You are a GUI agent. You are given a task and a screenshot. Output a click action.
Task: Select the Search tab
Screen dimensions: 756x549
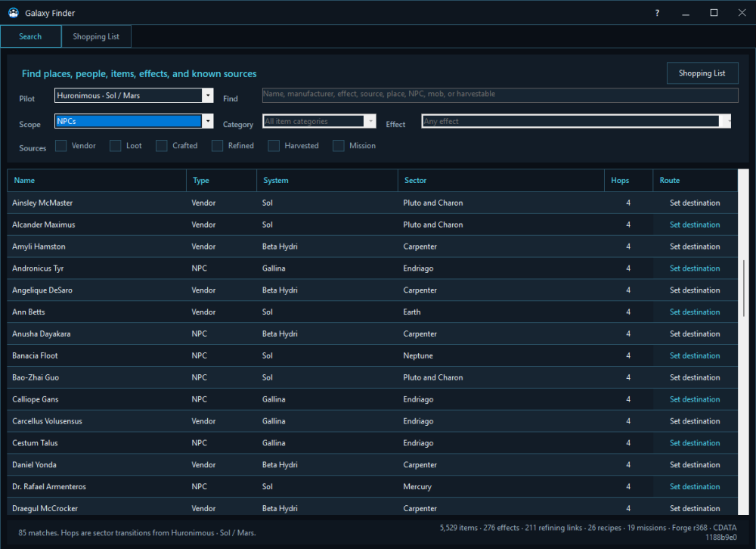click(x=30, y=36)
